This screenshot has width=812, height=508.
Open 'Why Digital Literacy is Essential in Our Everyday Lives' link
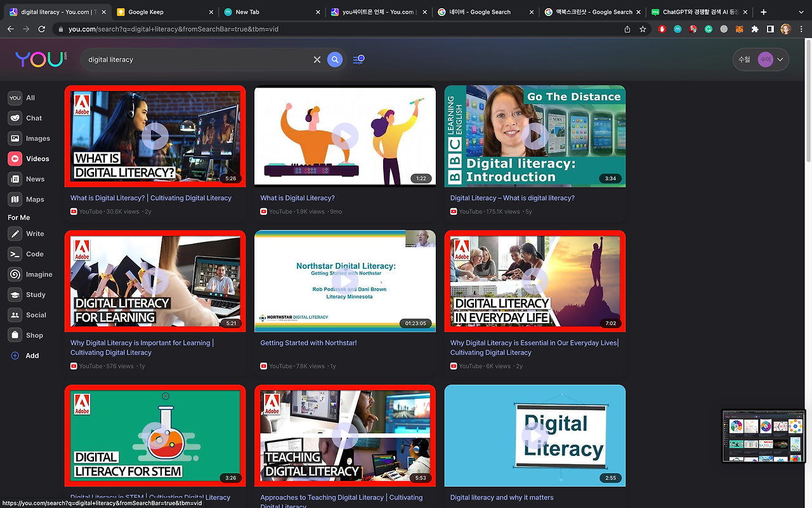(x=534, y=347)
